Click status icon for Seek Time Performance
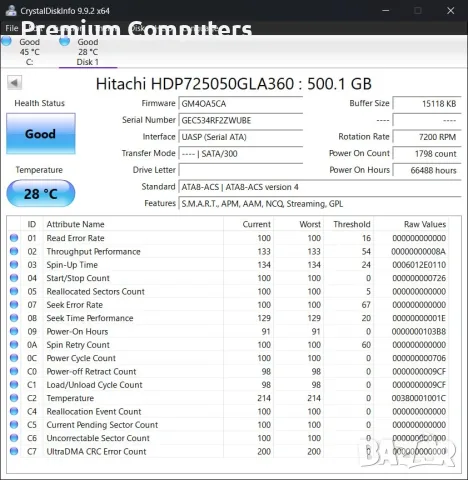The width and height of the screenshot is (468, 480). coord(14,318)
